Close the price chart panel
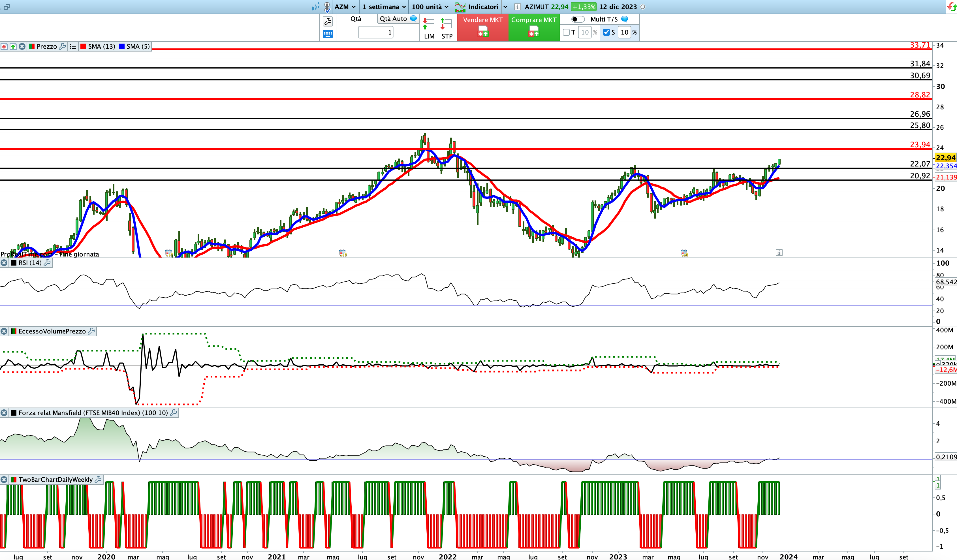Viewport: 957px width, 560px height. 22,46
